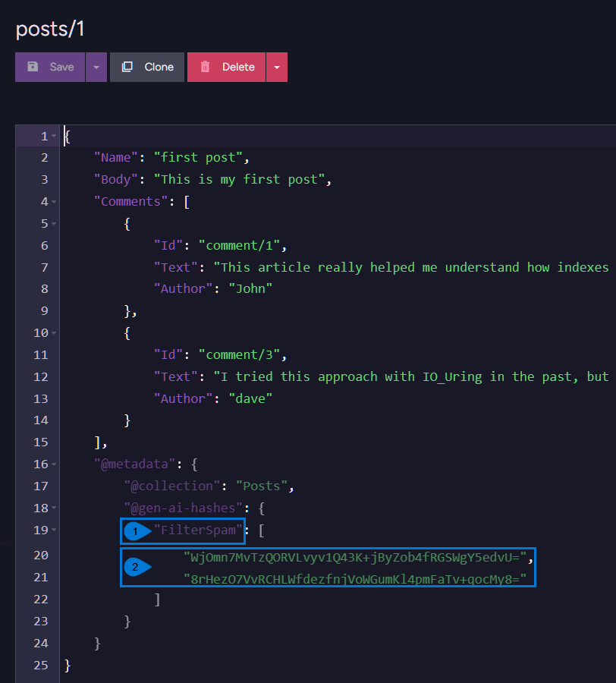Click the "Author" key on line 8
The width and height of the screenshot is (616, 683).
click(x=183, y=289)
